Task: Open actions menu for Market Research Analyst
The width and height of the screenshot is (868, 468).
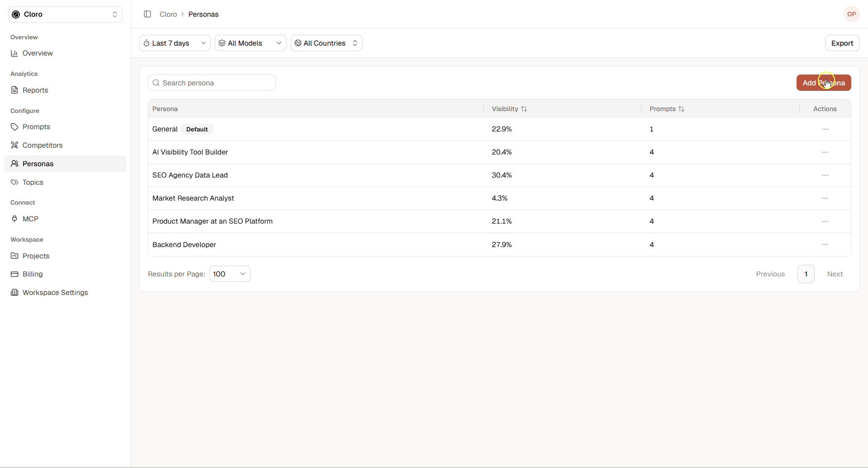Action: (825, 198)
